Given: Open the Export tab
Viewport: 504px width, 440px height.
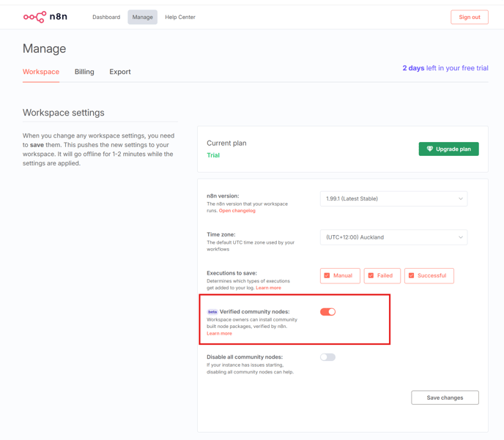Looking at the screenshot, I should [x=120, y=72].
